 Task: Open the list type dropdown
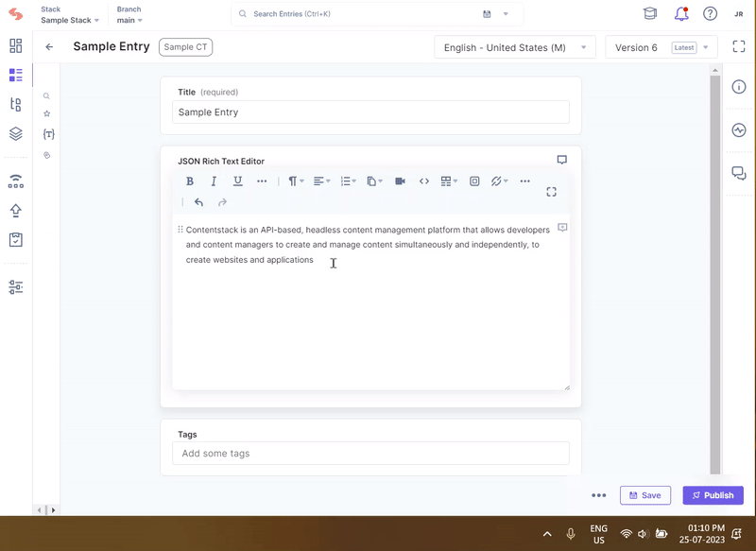(348, 181)
